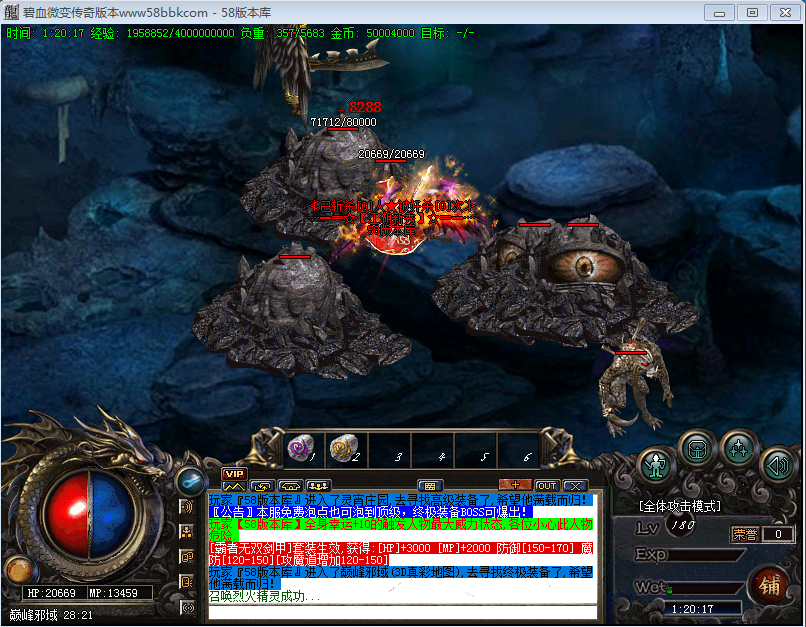The height and width of the screenshot is (627, 806).
Task: Toggle the group chat channel icon
Action: pyautogui.click(x=187, y=532)
